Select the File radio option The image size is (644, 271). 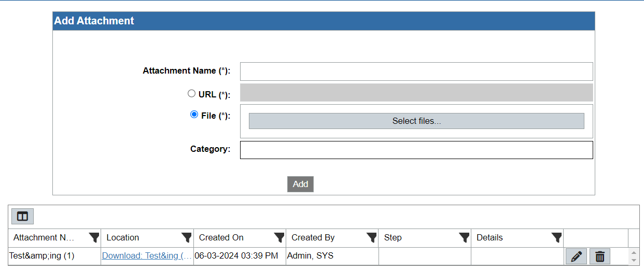click(x=194, y=115)
